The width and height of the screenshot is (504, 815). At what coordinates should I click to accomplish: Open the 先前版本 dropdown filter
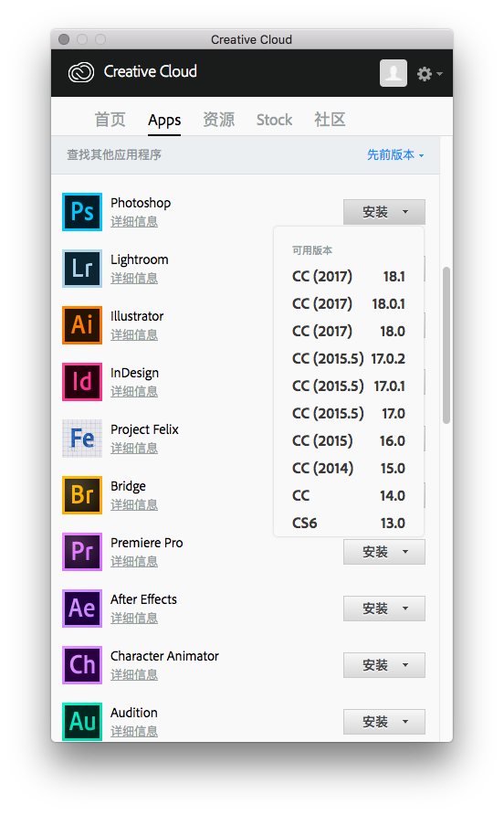pos(395,155)
